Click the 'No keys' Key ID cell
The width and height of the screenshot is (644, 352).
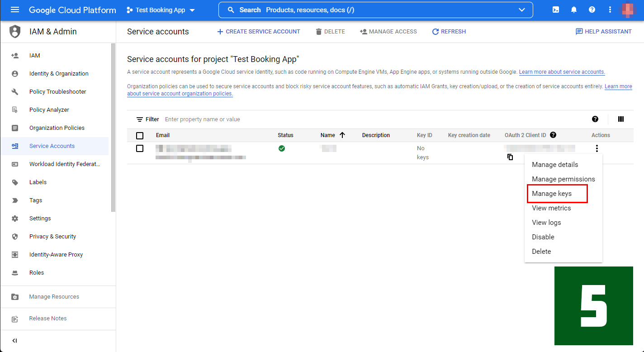[423, 153]
